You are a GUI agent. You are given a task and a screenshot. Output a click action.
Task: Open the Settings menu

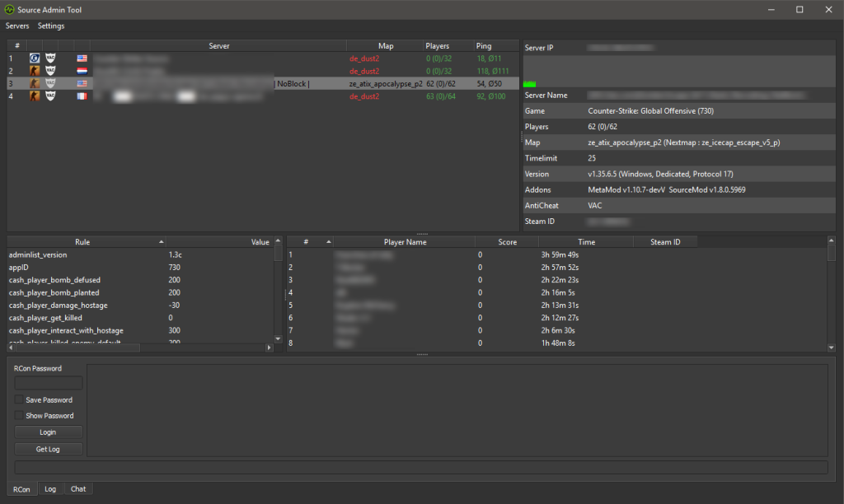click(51, 26)
